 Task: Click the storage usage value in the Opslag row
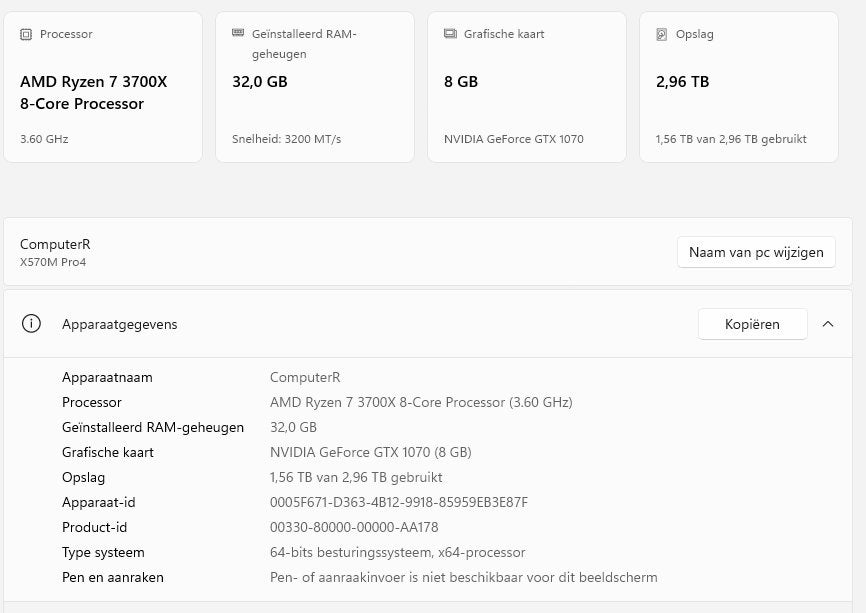(356, 477)
